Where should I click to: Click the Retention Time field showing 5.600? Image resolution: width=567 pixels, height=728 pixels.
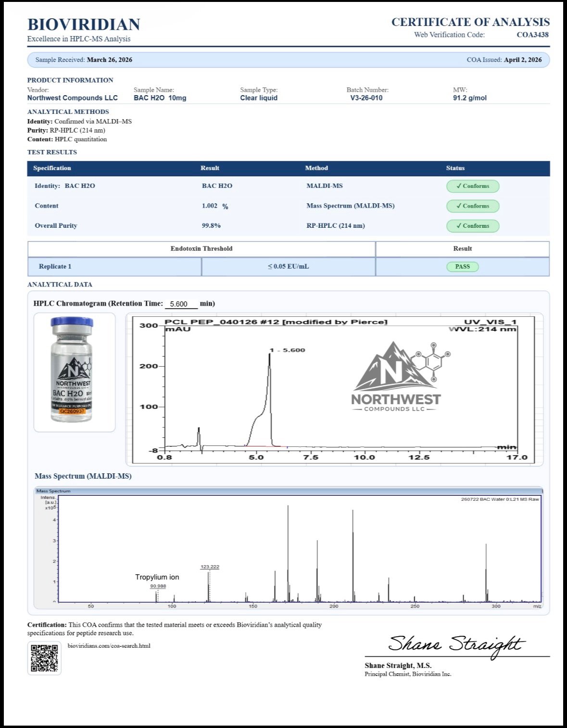click(x=180, y=304)
